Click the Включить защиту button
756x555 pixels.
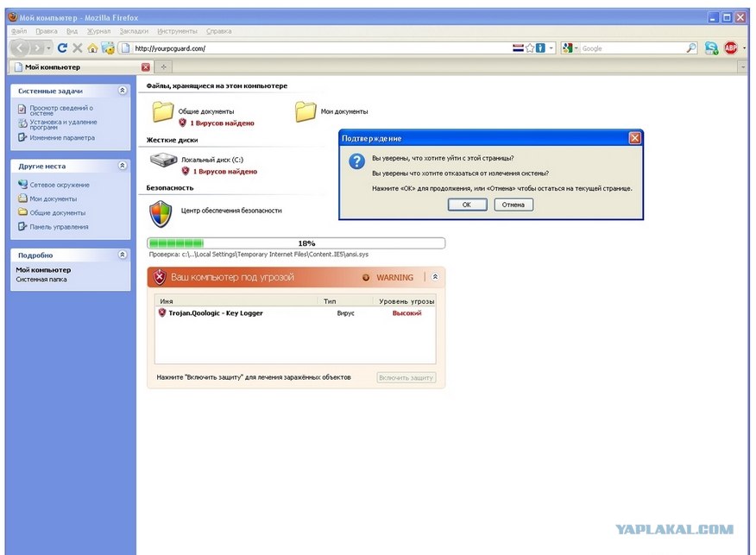tap(406, 377)
